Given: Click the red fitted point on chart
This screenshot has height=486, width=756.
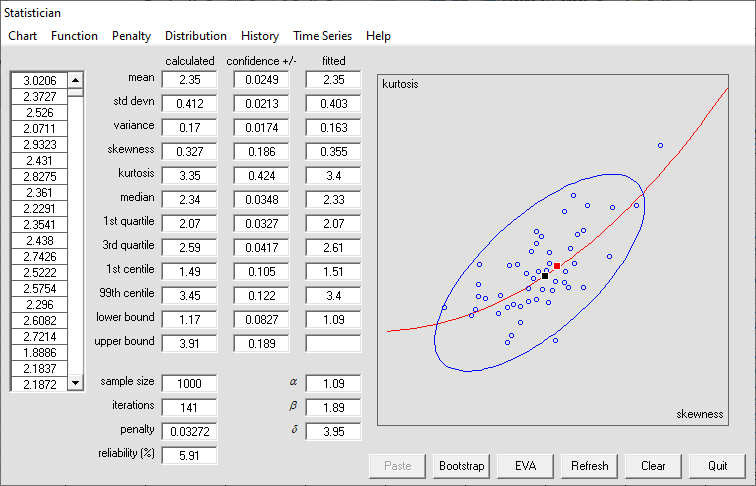Looking at the screenshot, I should pos(557,266).
